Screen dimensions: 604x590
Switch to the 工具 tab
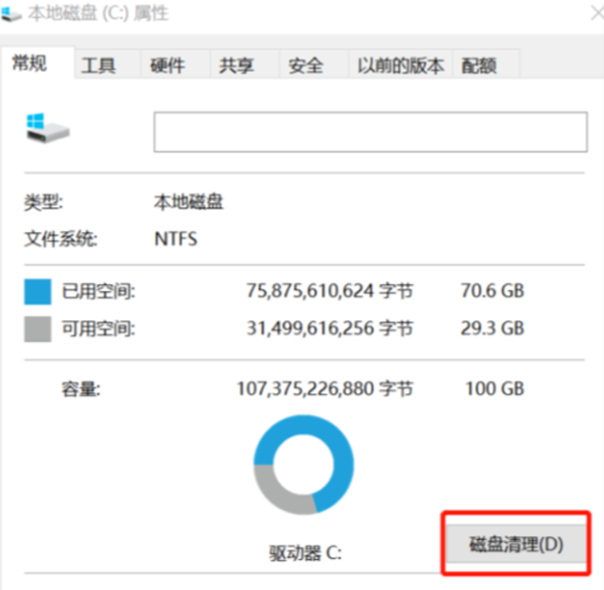pos(107,64)
